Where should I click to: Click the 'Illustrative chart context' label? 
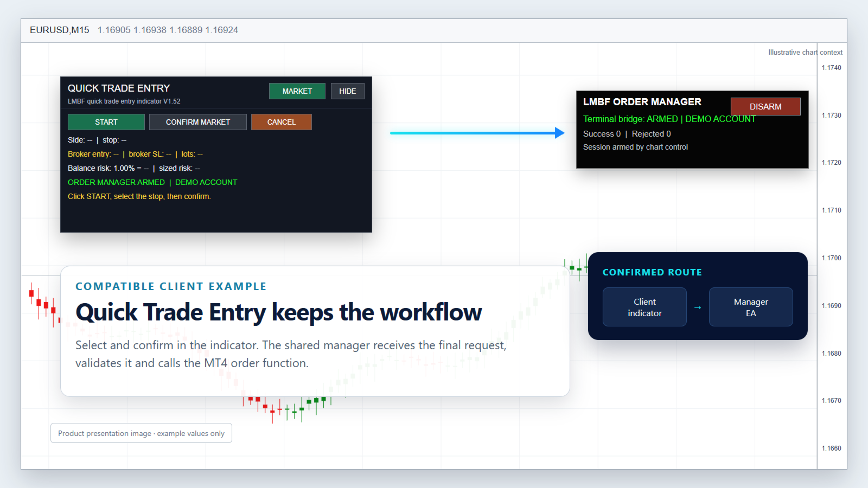coord(806,53)
